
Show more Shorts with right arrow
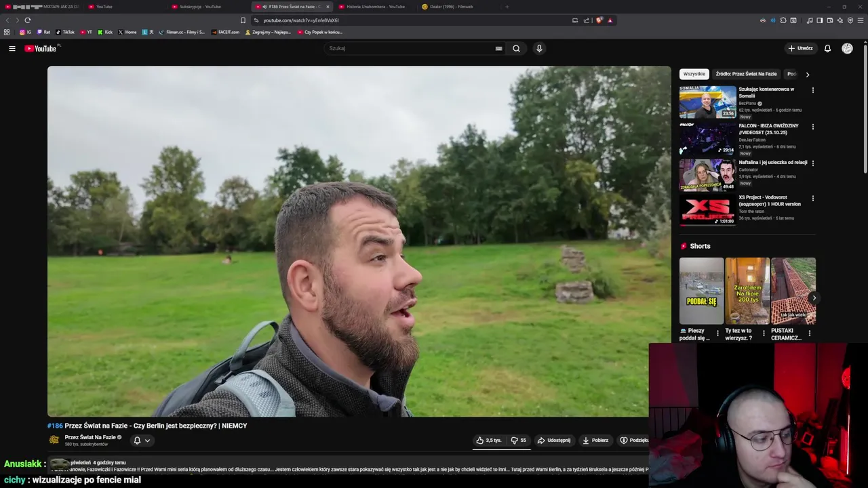click(x=814, y=298)
